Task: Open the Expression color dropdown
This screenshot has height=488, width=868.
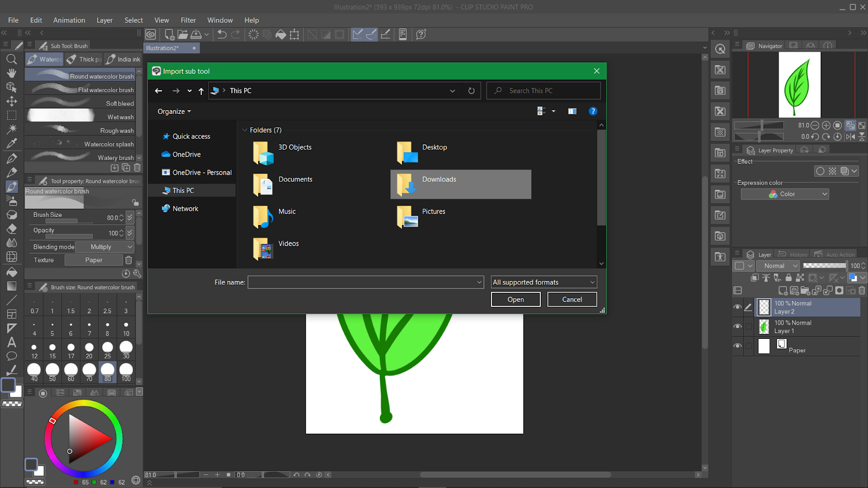Action: 785,194
